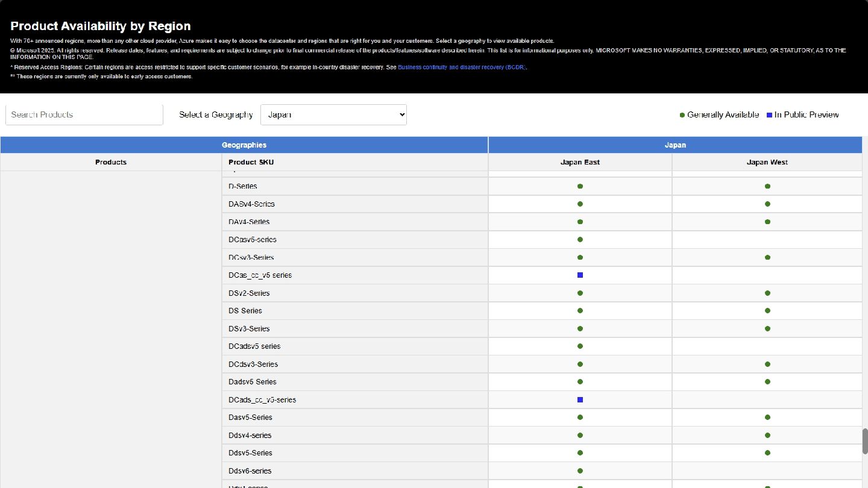Click the Dadsv5 Series Japan East green dot

(x=580, y=382)
